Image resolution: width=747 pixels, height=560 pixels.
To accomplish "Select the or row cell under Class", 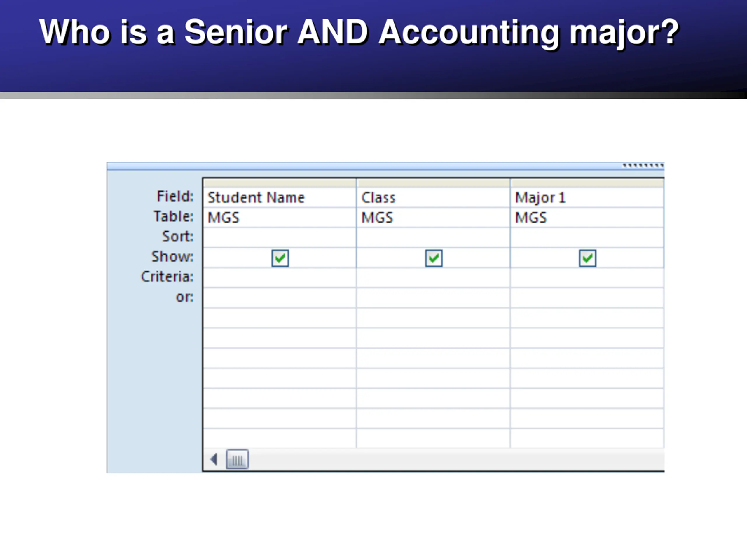I will coord(433,298).
